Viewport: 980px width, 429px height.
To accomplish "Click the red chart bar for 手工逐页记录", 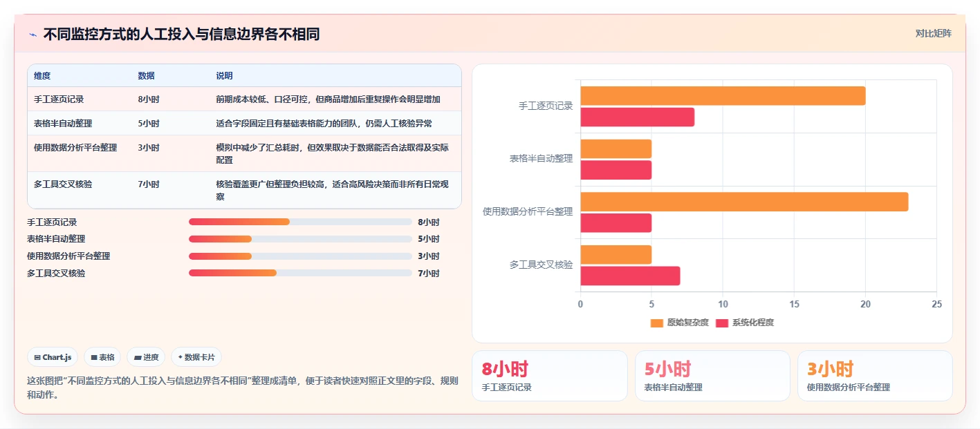I will 637,117.
